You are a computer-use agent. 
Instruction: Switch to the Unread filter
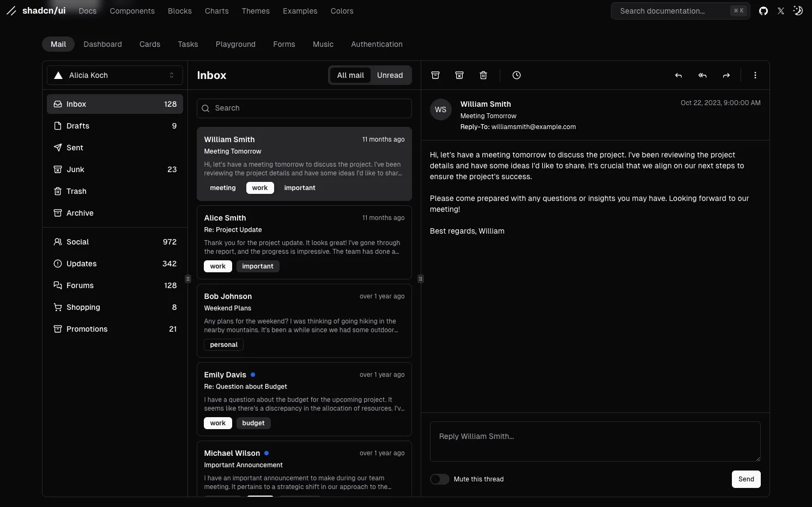(390, 75)
